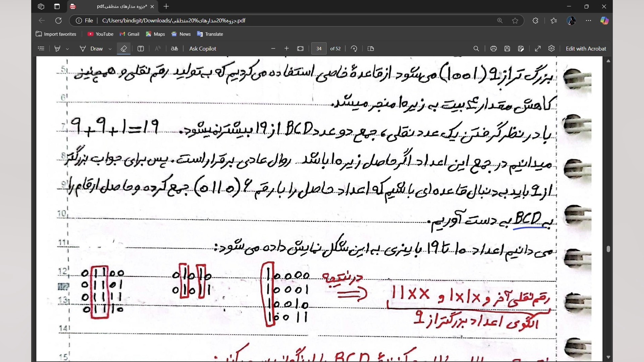Open the Find in document search icon
This screenshot has width=644, height=362.
[476, 49]
